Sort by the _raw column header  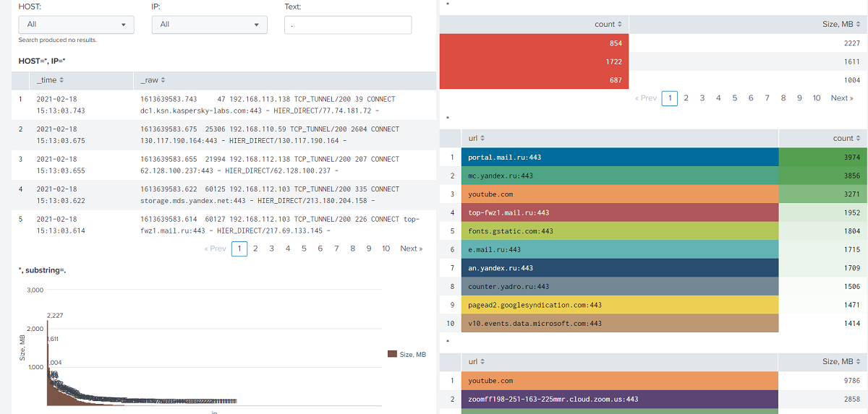(153, 80)
